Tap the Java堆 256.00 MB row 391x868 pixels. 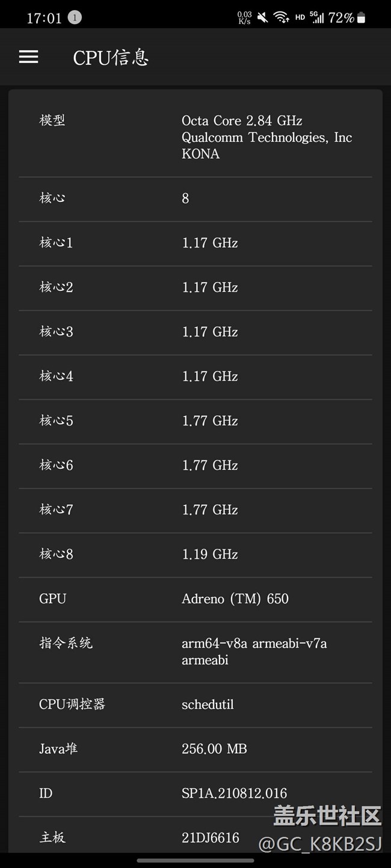pyautogui.click(x=195, y=749)
